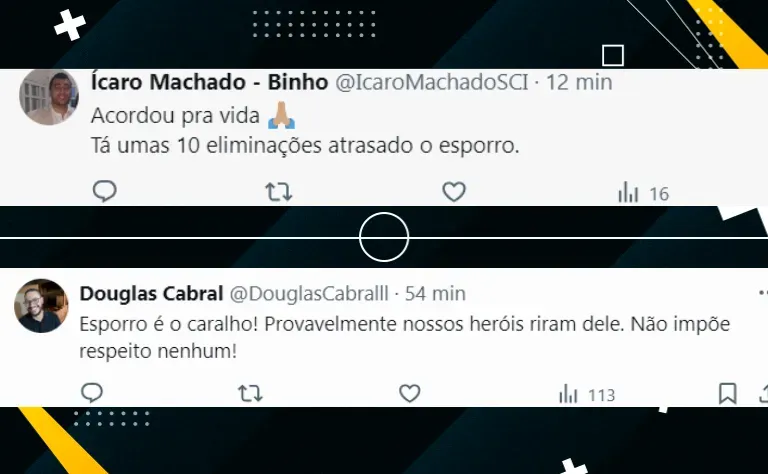
Task: Retweet Douglas Cabral's tweet
Action: click(x=250, y=393)
